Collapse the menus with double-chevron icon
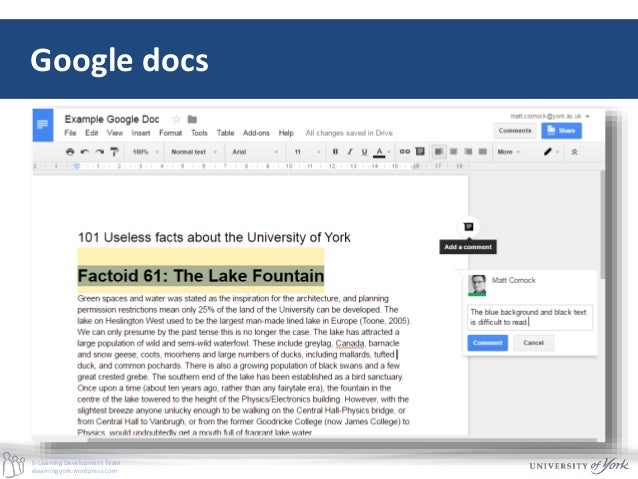Image resolution: width=638 pixels, height=479 pixels. pyautogui.click(x=574, y=152)
